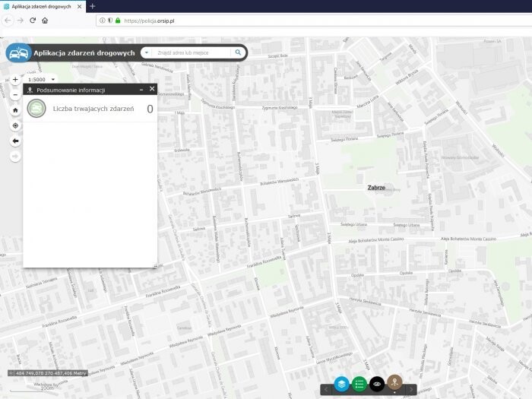Reload the page in the browser

[33, 21]
